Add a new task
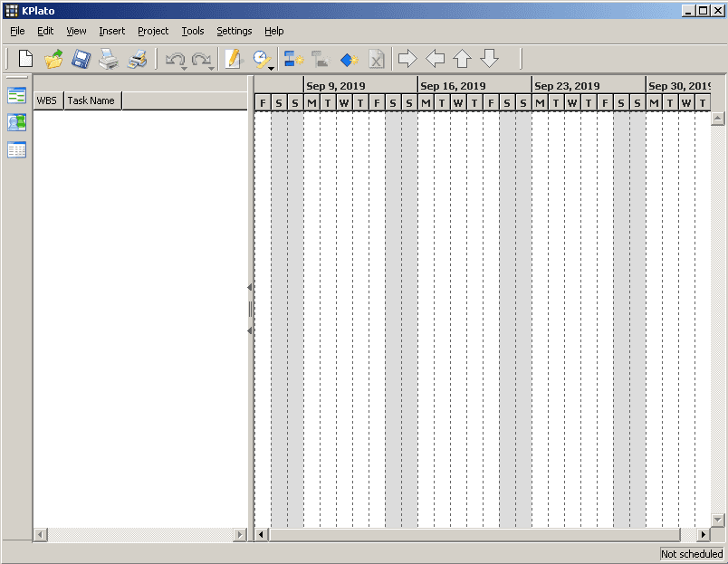Image resolution: width=728 pixels, height=564 pixels. (293, 59)
